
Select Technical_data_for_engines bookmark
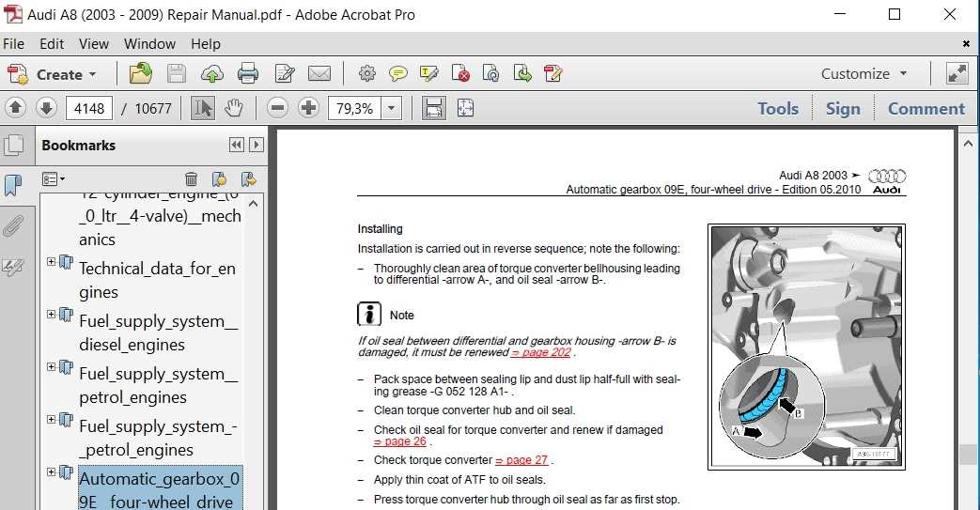click(x=158, y=280)
